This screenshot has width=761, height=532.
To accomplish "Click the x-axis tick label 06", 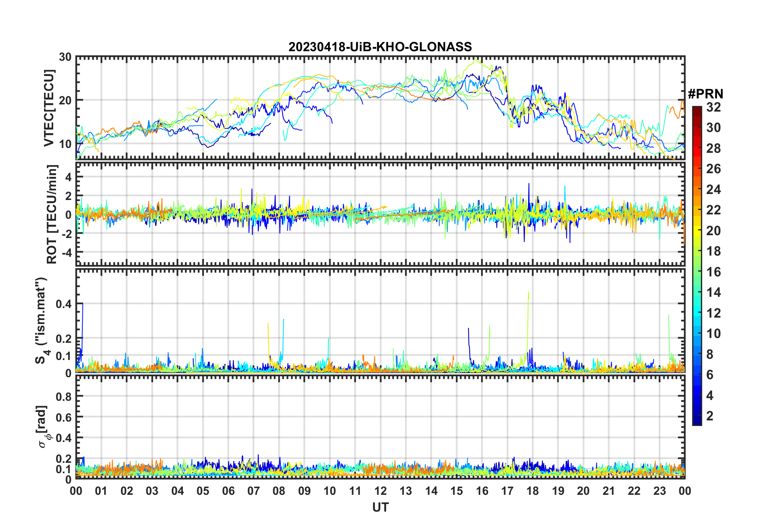I will pos(228,491).
